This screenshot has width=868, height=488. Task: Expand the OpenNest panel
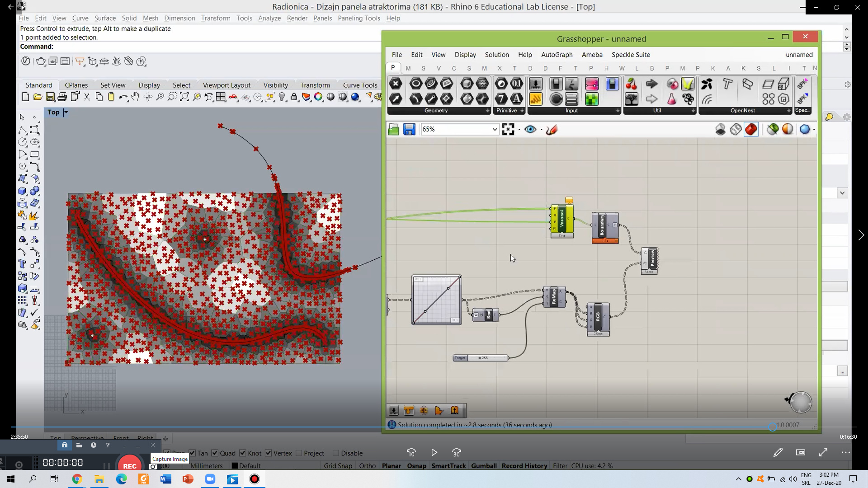pyautogui.click(x=788, y=111)
